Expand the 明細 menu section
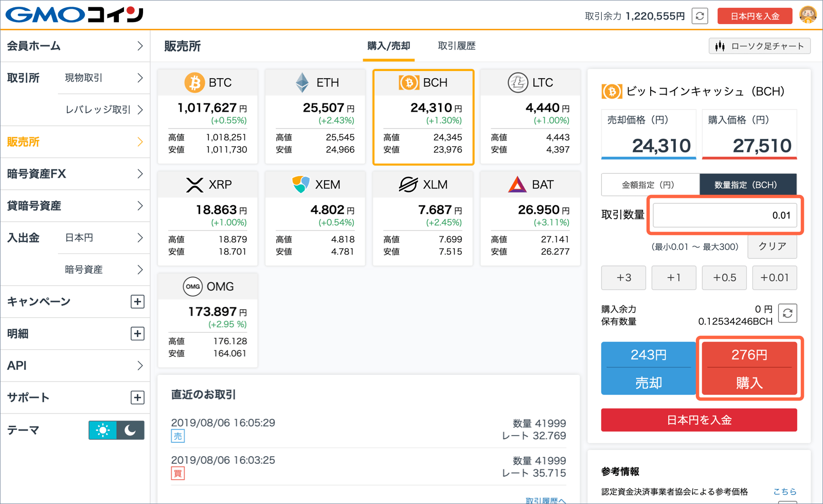823x504 pixels. 137,334
